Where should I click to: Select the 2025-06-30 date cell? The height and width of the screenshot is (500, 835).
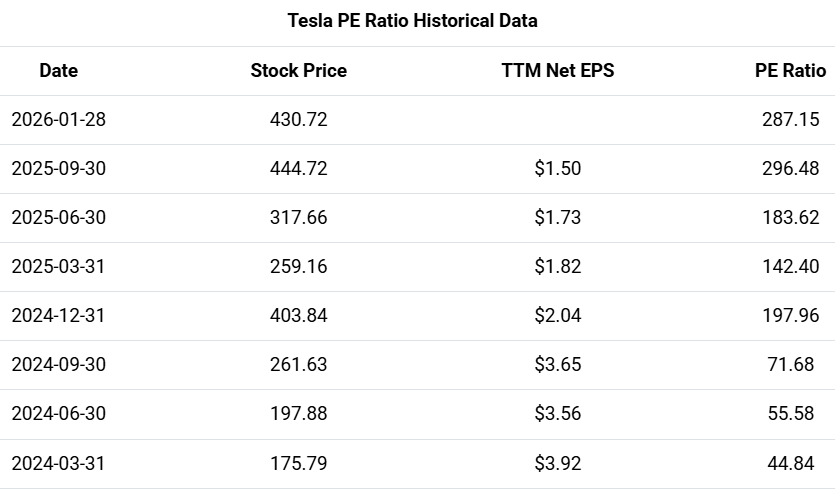click(x=58, y=218)
